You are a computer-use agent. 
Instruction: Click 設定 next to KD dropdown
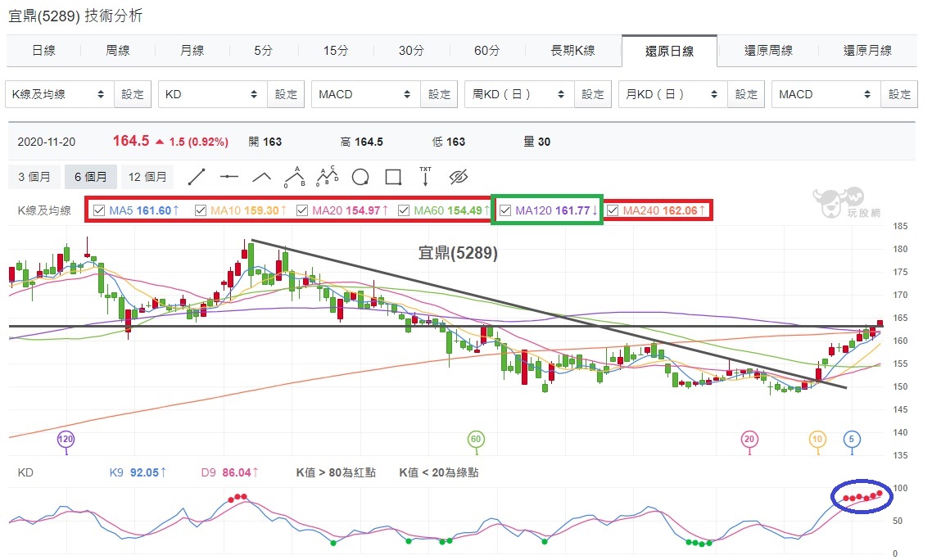(286, 94)
